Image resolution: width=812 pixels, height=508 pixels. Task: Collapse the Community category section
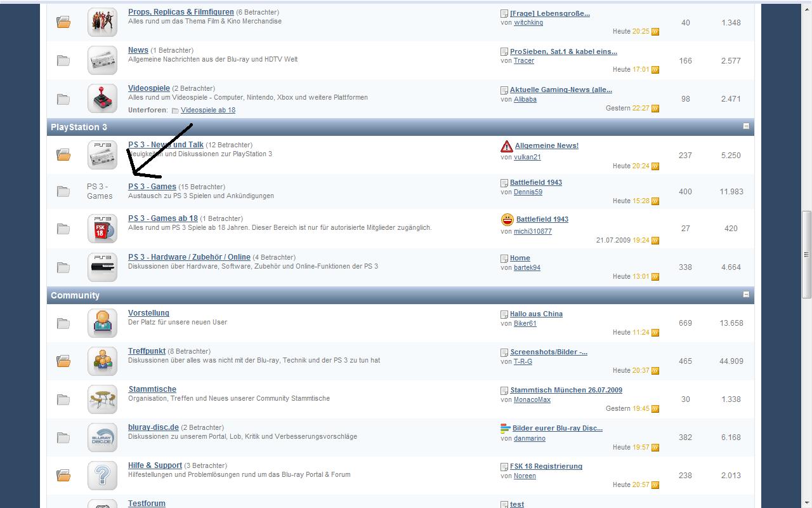[x=746, y=295]
